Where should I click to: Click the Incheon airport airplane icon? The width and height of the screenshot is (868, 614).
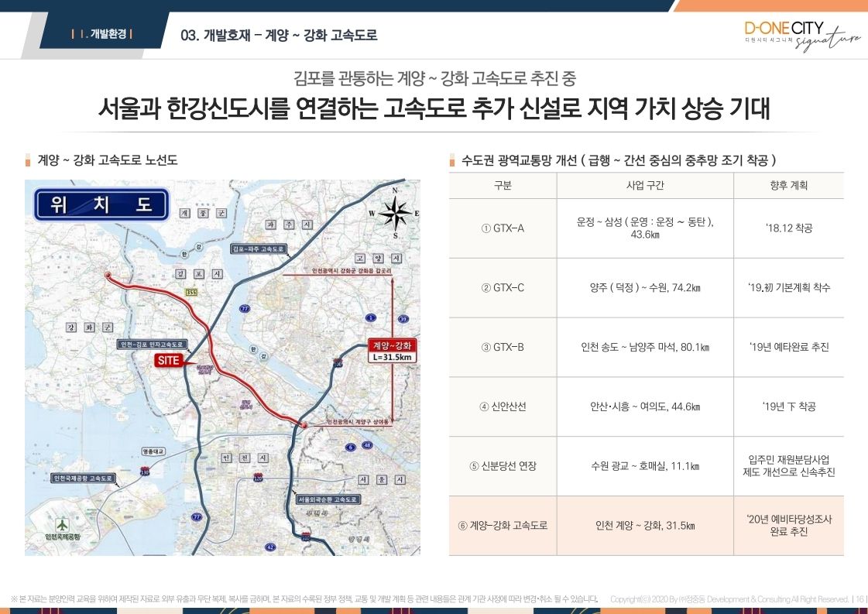[62, 523]
